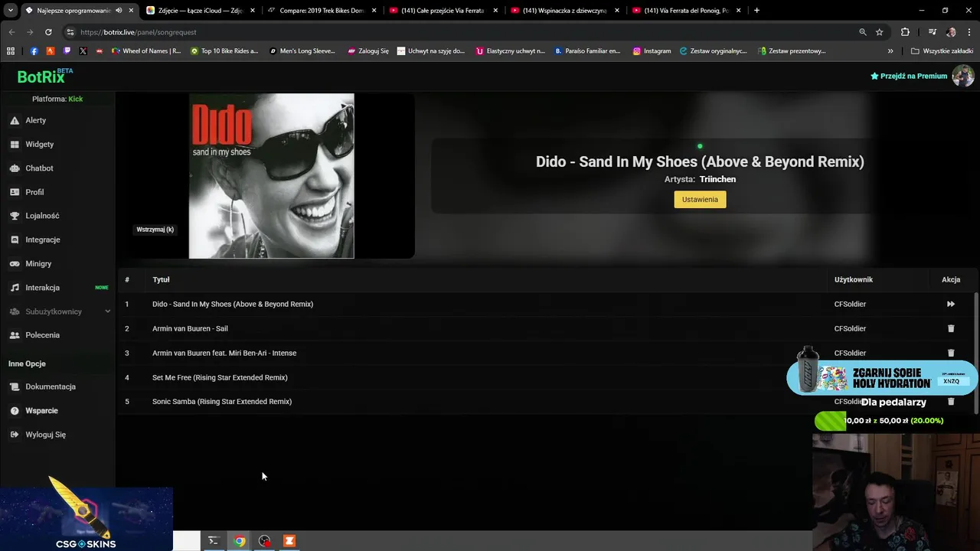This screenshot has width=980, height=551.
Task: Open the Dokumentacja link
Action: coord(51,386)
